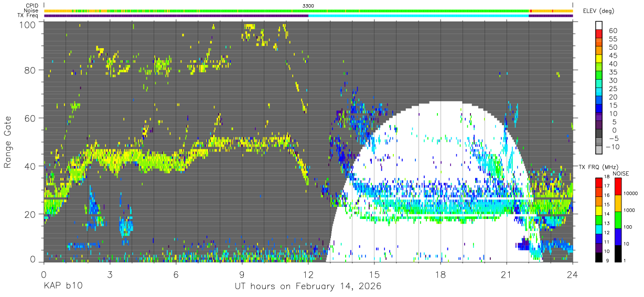This screenshot has height=297, width=644.
Task: Click the UT hours on February 14, 2026 title
Action: coord(308,287)
